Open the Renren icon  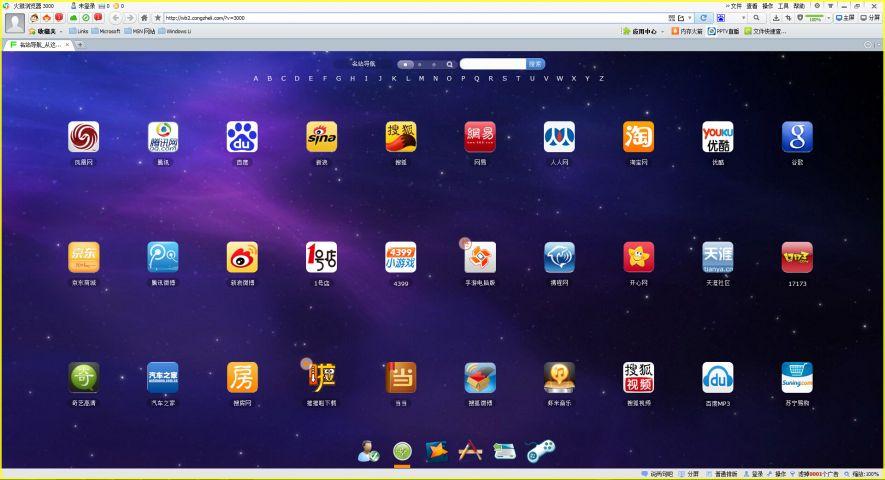(559, 137)
